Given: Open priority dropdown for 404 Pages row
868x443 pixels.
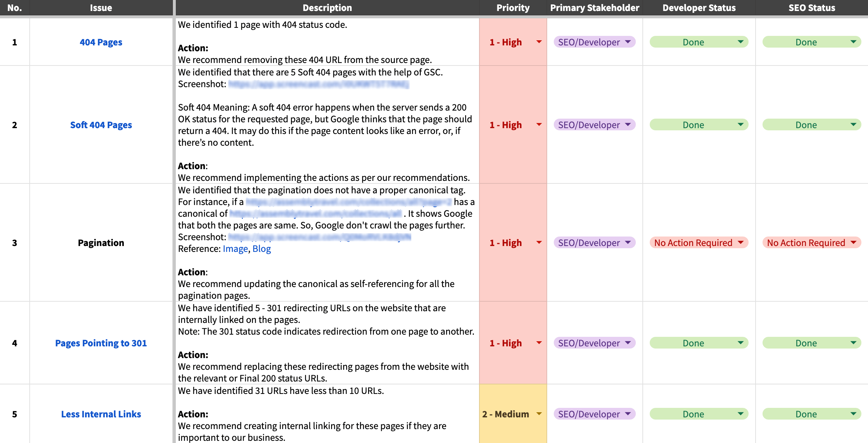Looking at the screenshot, I should (539, 42).
